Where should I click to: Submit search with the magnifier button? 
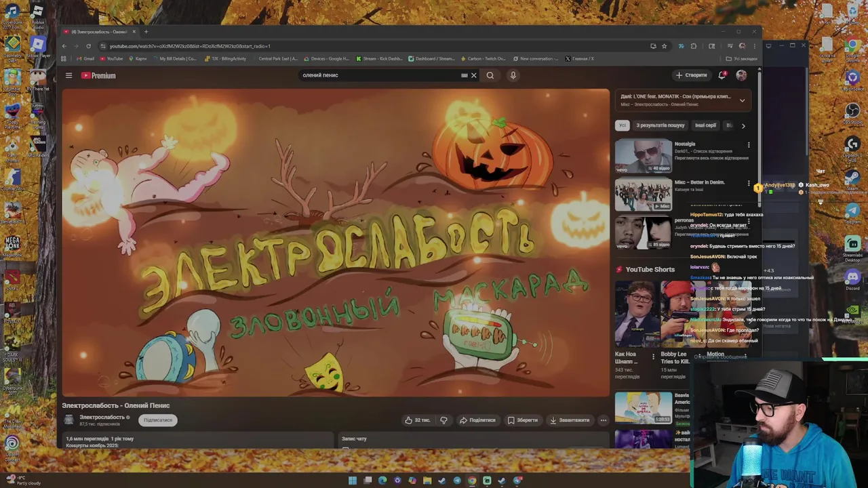[490, 75]
